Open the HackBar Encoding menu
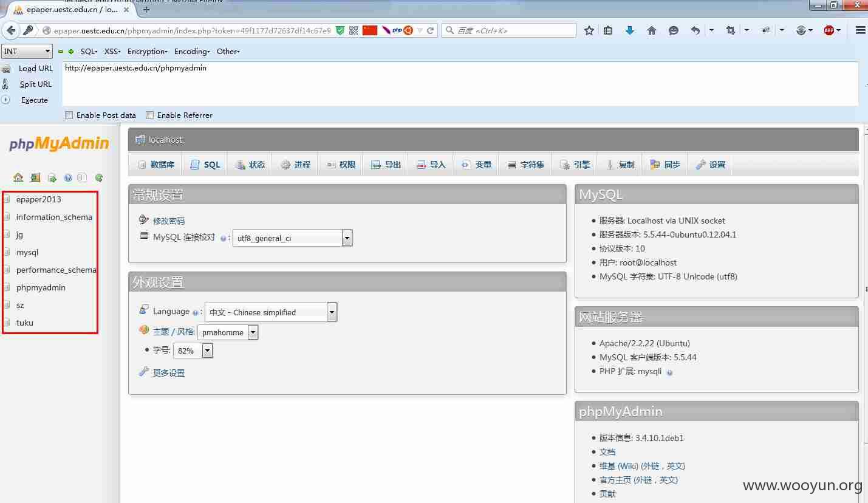Viewport: 868px width, 503px height. pyautogui.click(x=192, y=52)
